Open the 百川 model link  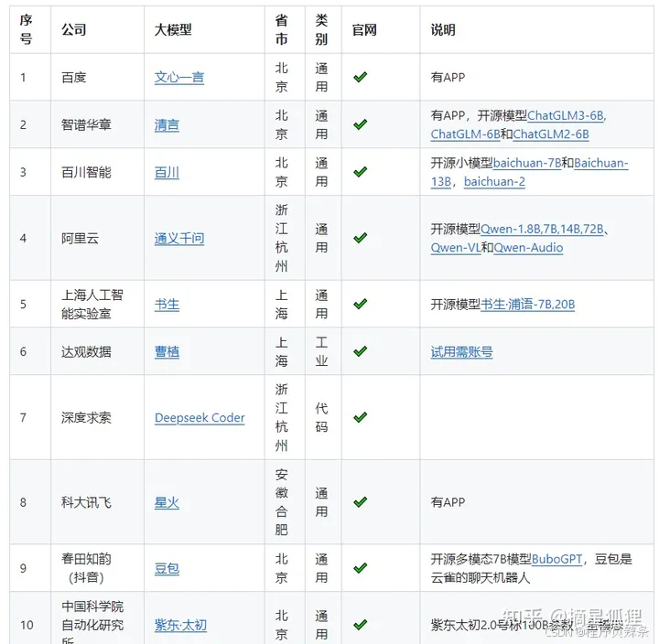(167, 173)
